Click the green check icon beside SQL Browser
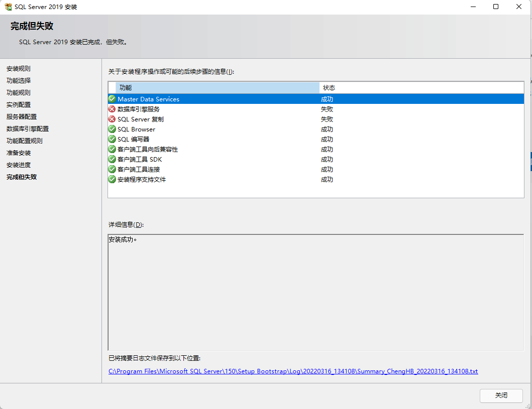Image resolution: width=532 pixels, height=409 pixels. pos(112,129)
